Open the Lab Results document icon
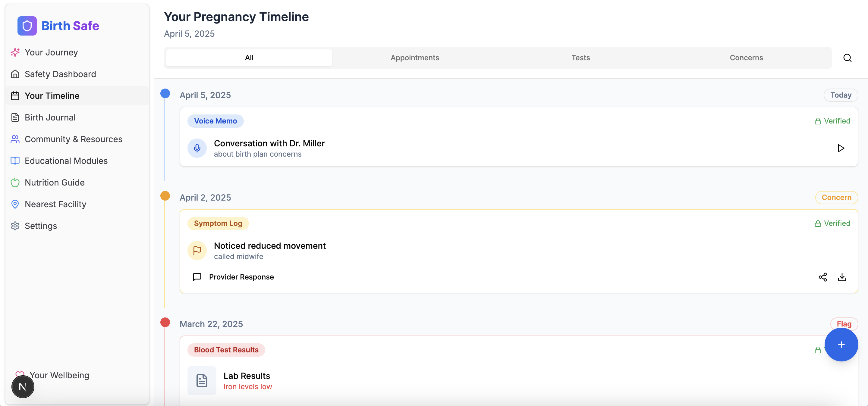 [202, 381]
